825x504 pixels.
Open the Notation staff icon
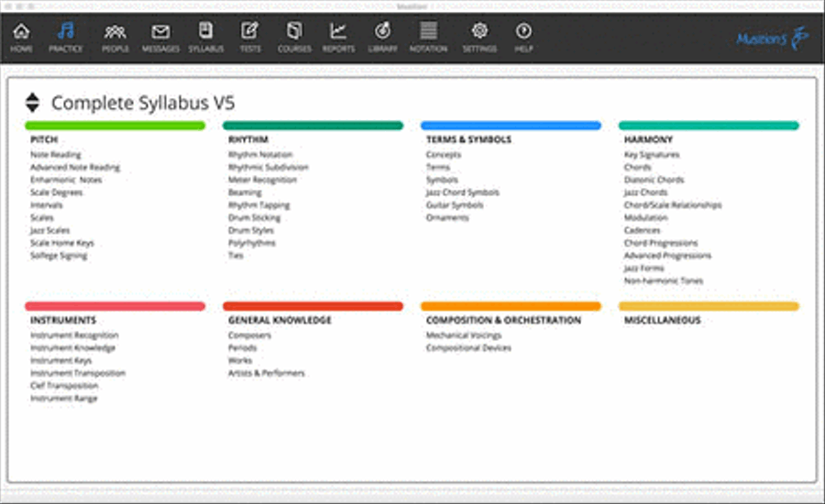(428, 30)
